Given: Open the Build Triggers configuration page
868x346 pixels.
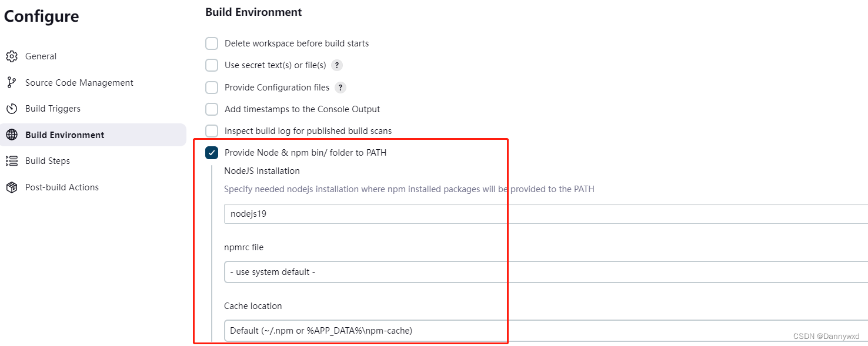Looking at the screenshot, I should [x=54, y=108].
